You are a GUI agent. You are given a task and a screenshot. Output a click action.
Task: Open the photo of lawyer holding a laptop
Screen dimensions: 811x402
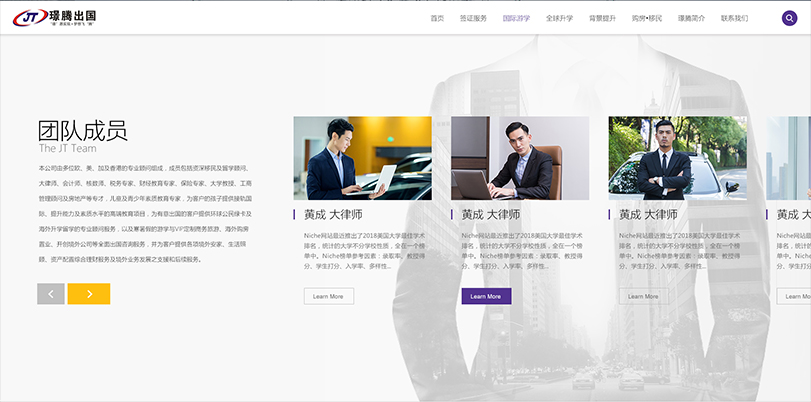(x=362, y=158)
